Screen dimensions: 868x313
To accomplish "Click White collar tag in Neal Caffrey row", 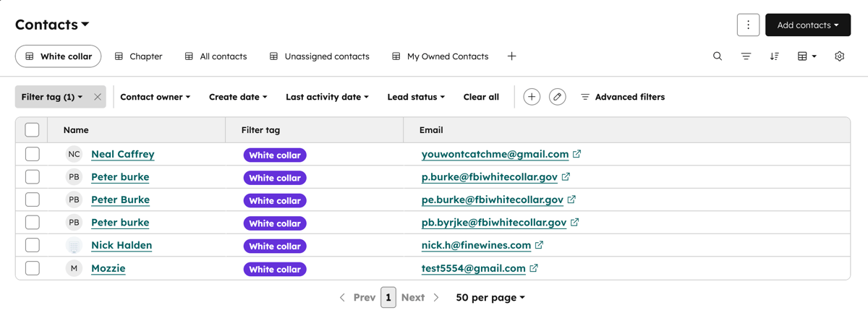I will [x=275, y=155].
